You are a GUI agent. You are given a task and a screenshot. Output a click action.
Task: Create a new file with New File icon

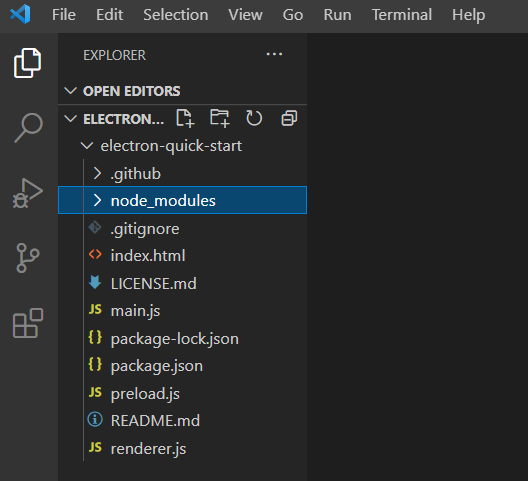pyautogui.click(x=185, y=118)
